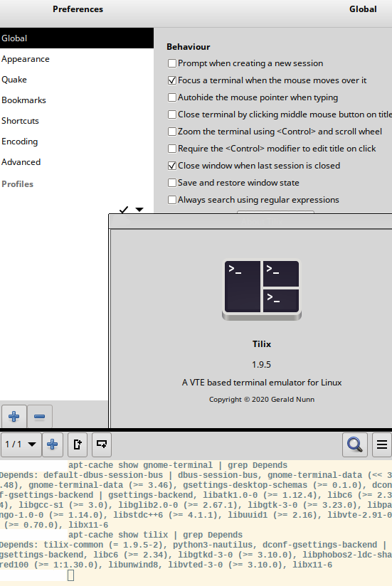Click the remove profile minus icon
The height and width of the screenshot is (586, 392).
pyautogui.click(x=39, y=416)
